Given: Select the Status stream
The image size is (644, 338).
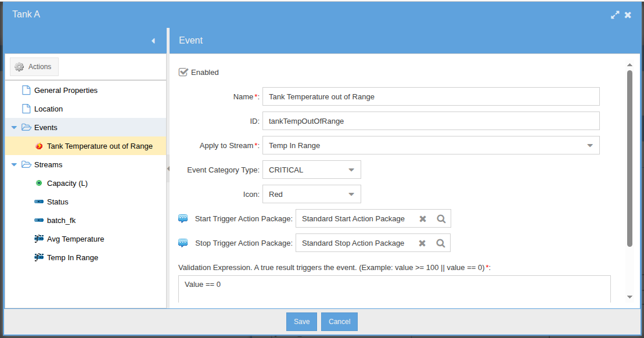Looking at the screenshot, I should (57, 202).
